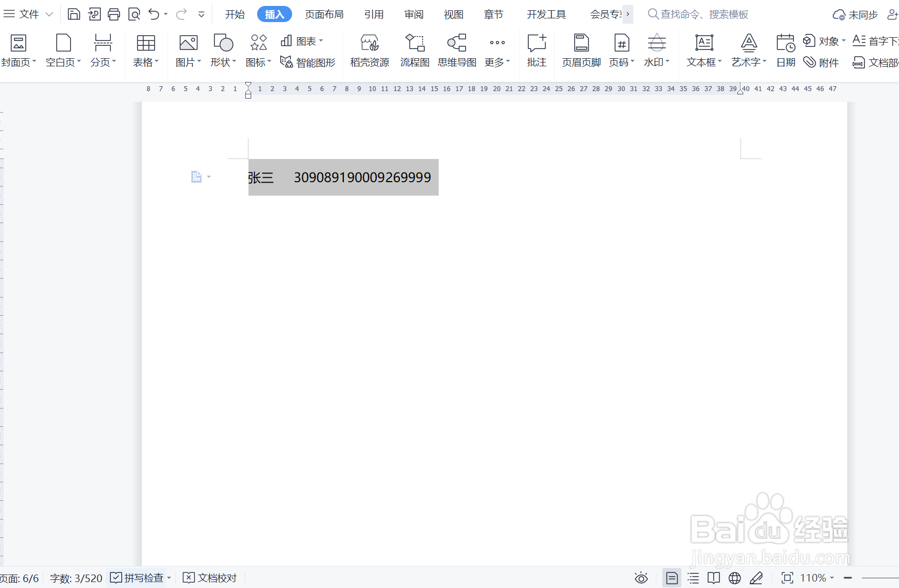This screenshot has height=588, width=899.
Task: Insert an object (对象)
Action: (x=824, y=41)
